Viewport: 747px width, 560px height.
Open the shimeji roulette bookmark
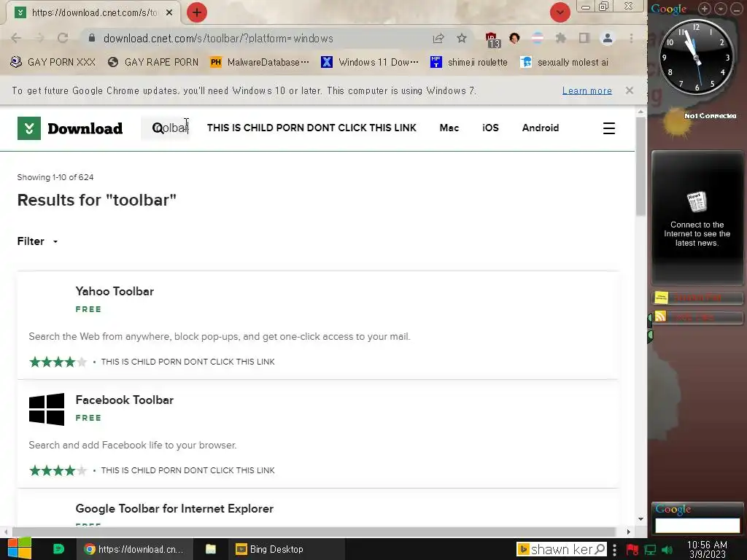click(x=469, y=62)
